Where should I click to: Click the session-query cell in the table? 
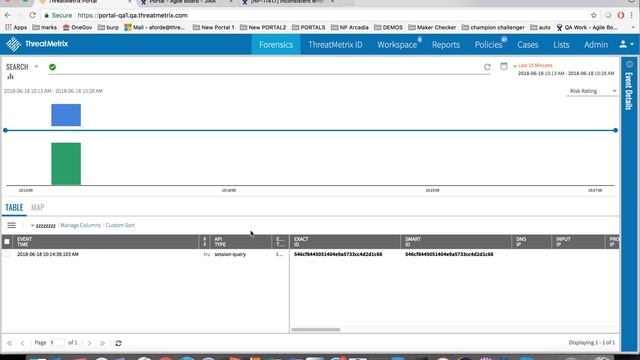pyautogui.click(x=230, y=254)
